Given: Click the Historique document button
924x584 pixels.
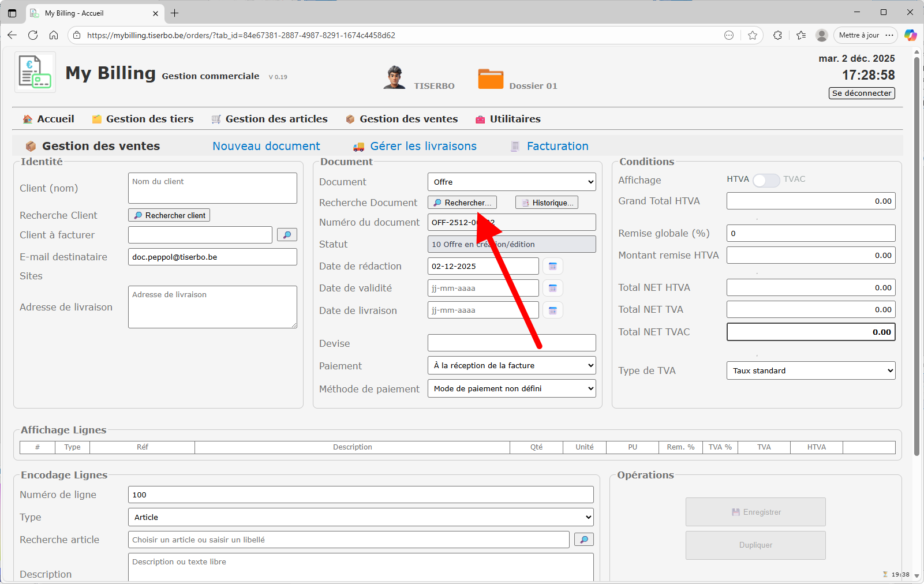Looking at the screenshot, I should click(x=547, y=203).
